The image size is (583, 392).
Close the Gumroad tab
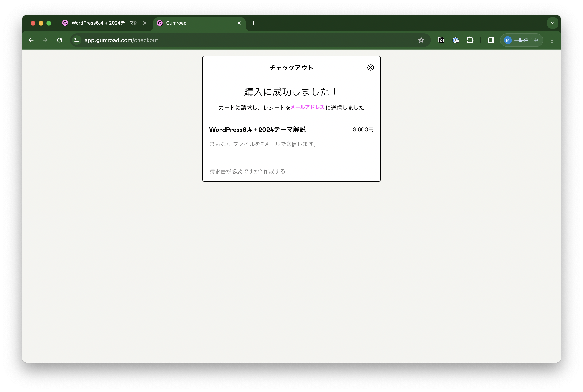[239, 23]
